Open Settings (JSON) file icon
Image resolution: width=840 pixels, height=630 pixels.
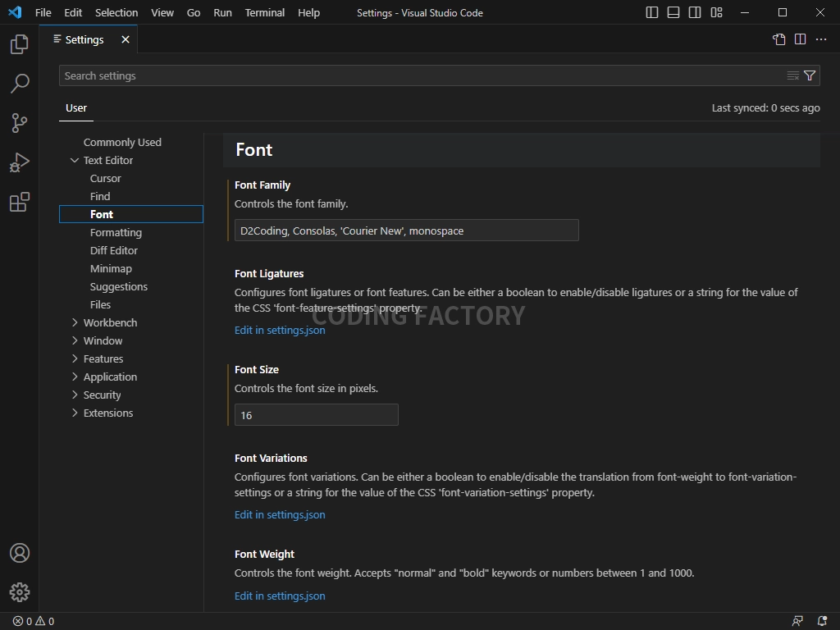point(779,39)
